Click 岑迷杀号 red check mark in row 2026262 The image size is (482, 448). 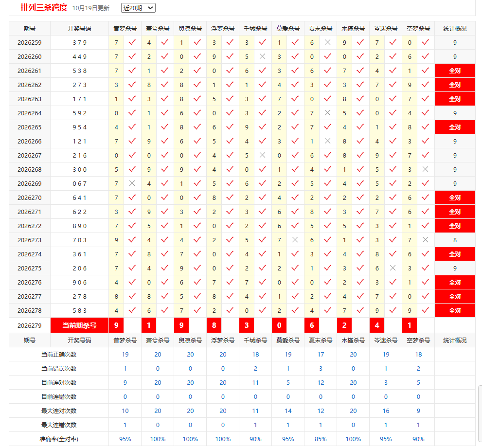(x=393, y=85)
